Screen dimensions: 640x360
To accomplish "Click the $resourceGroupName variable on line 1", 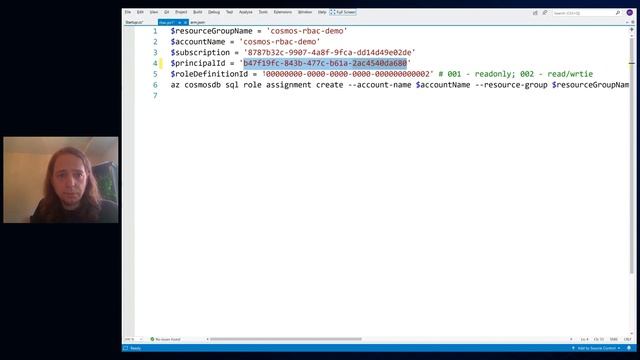I will pos(211,31).
